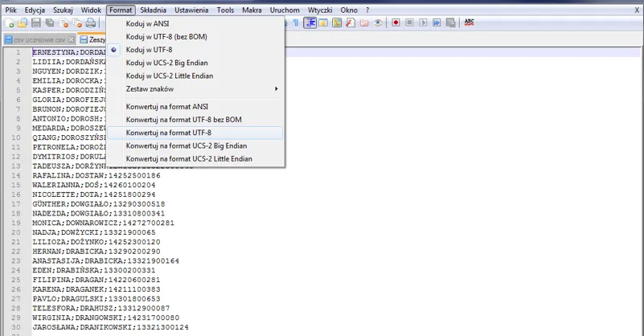The width and height of the screenshot is (644, 336).
Task: Click the spell check ABC icon
Action: 469,23
